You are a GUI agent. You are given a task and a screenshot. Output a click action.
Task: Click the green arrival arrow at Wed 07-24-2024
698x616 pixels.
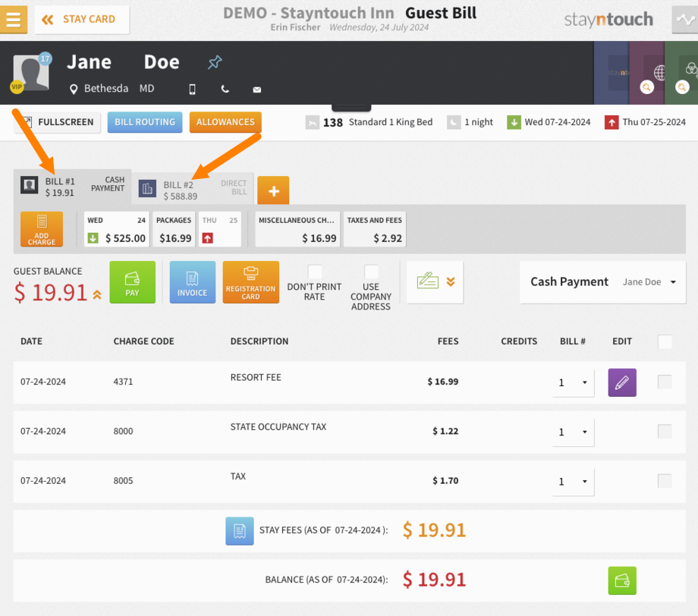coord(514,122)
